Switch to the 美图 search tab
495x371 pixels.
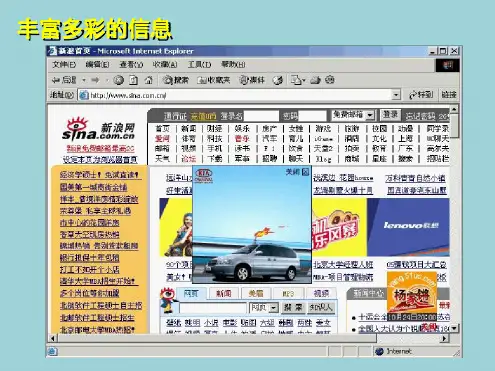(x=256, y=293)
